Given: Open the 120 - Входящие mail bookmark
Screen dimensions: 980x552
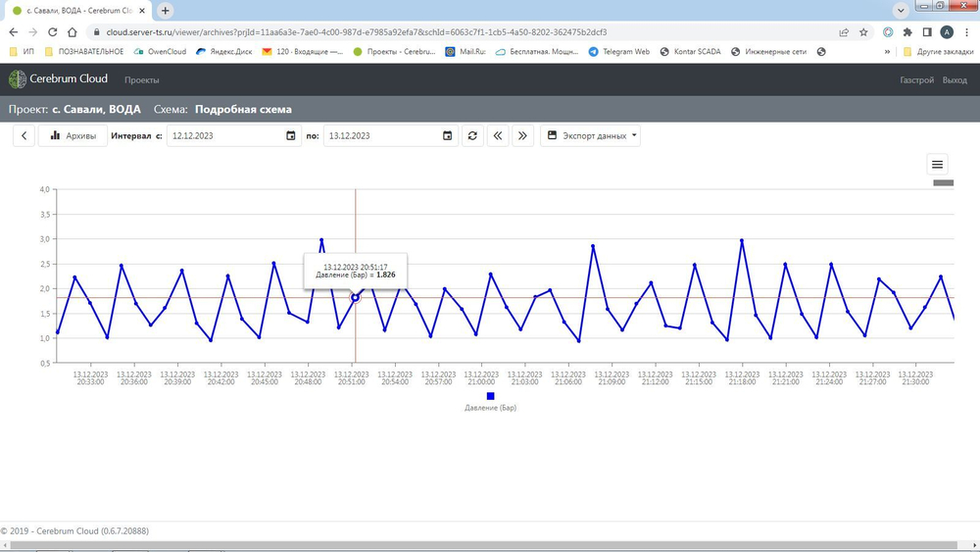Looking at the screenshot, I should pos(303,52).
